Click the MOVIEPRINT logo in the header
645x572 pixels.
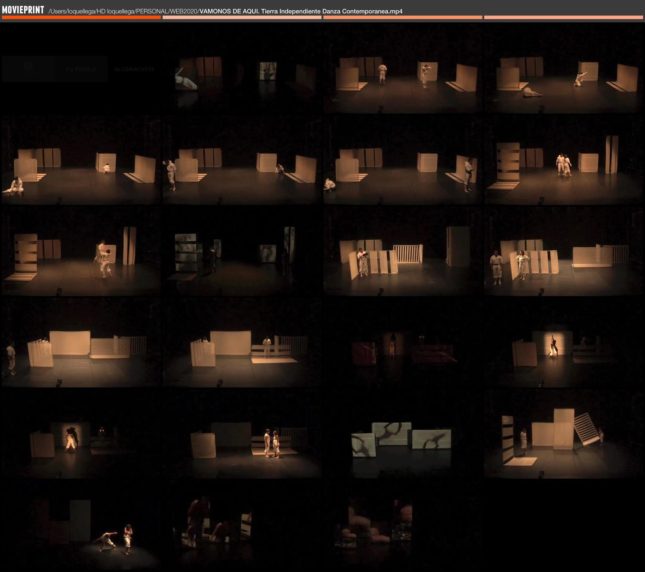(x=23, y=10)
